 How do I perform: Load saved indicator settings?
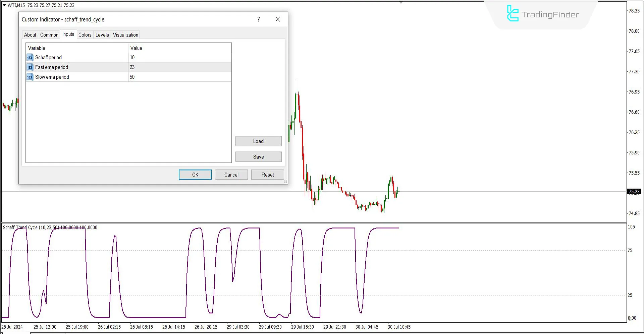[x=258, y=141]
